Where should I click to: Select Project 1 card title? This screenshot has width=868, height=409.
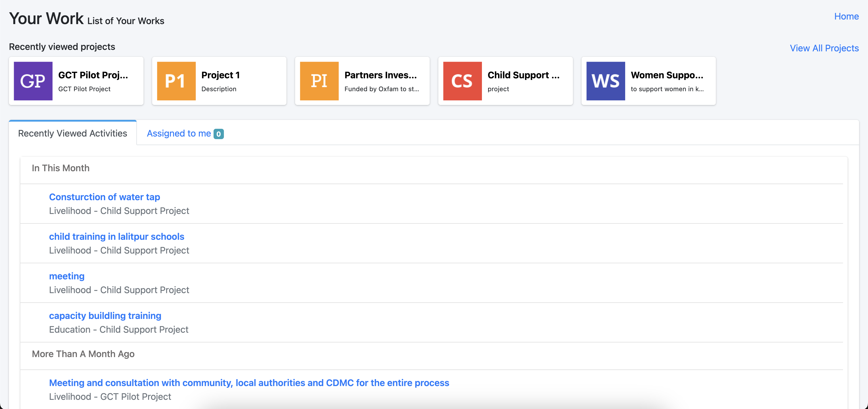coord(220,75)
